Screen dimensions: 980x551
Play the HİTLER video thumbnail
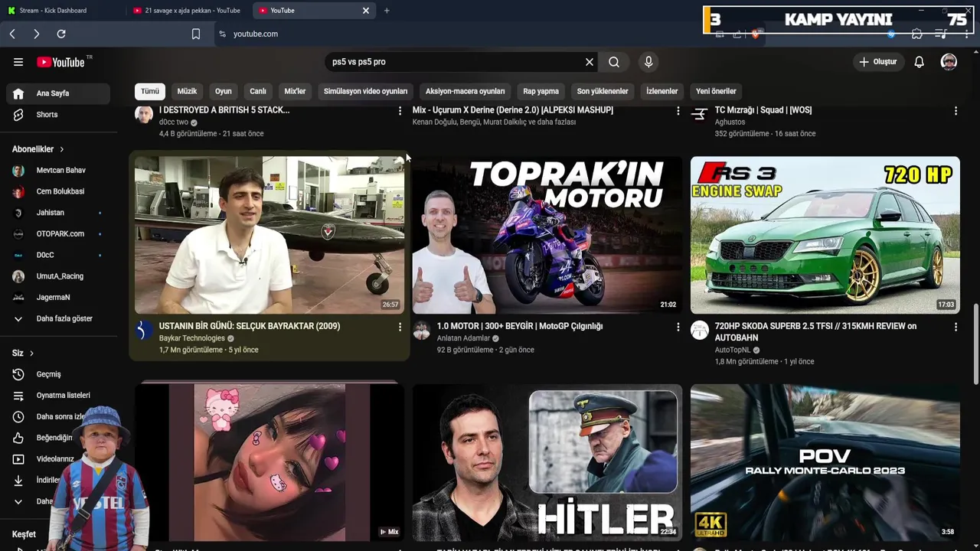(547, 462)
